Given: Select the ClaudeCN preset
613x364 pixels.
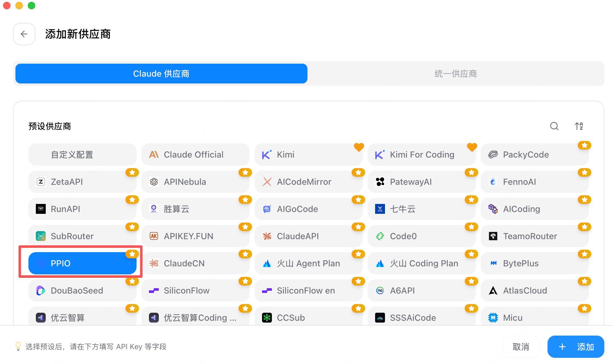Looking at the screenshot, I should [x=196, y=263].
